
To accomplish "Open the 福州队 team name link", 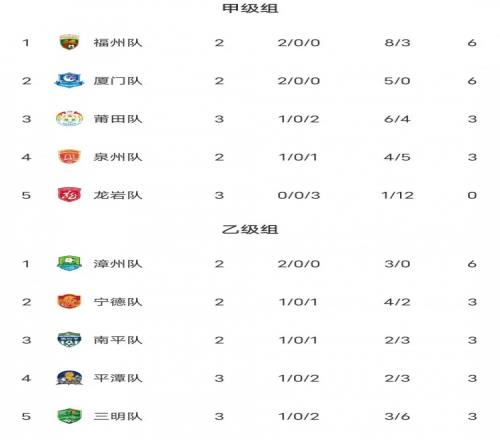I will (118, 43).
